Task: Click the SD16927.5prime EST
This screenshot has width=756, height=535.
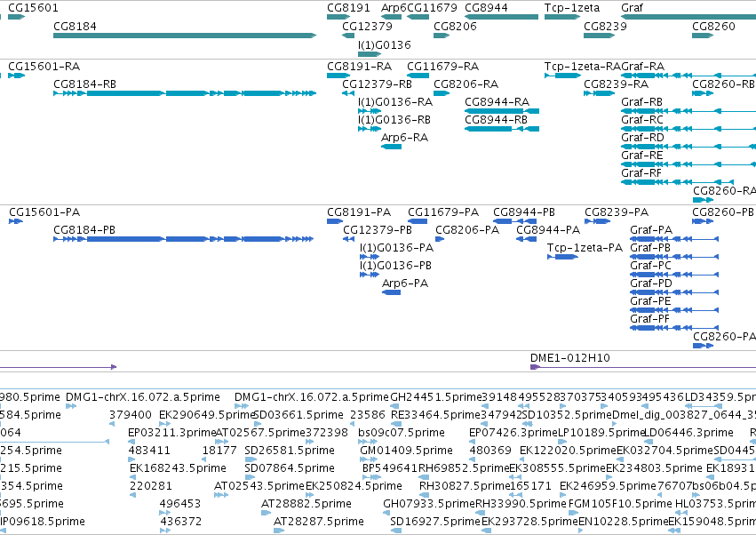Action: tap(396, 531)
